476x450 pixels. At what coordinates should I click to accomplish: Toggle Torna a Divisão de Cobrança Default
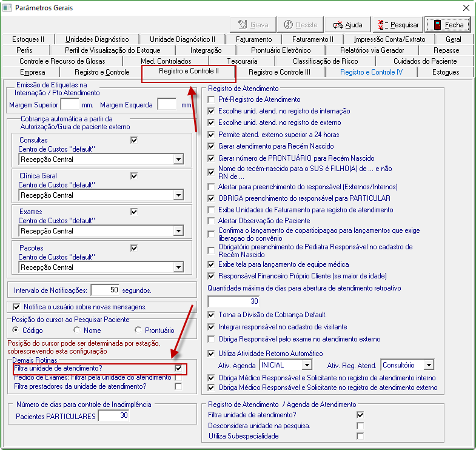[x=211, y=315]
